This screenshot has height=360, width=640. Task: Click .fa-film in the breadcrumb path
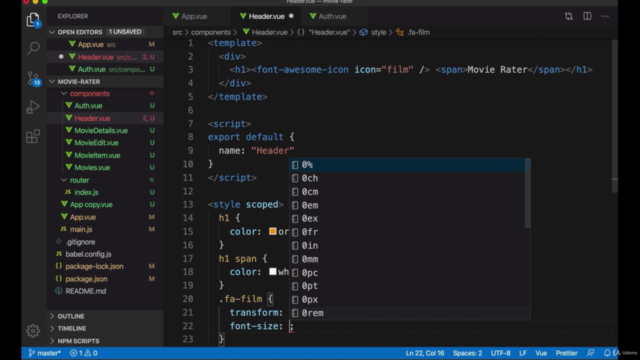click(418, 32)
